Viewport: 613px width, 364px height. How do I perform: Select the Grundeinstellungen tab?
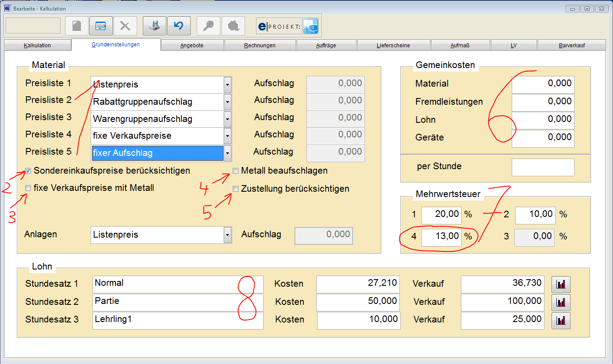116,45
